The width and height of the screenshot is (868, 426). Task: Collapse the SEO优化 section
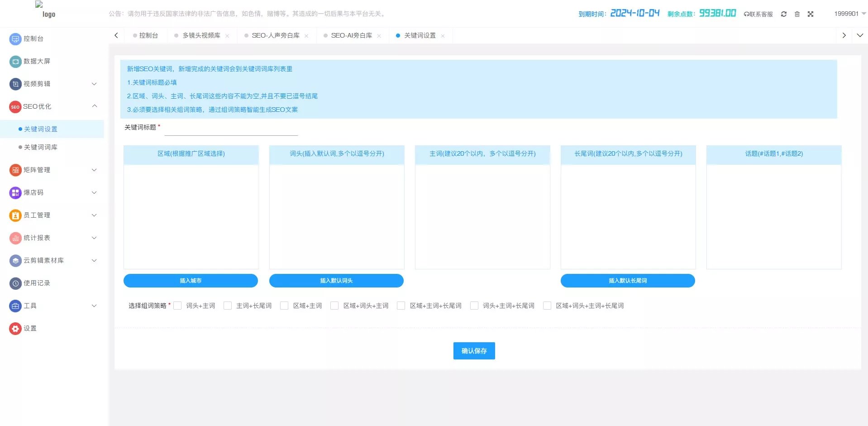pyautogui.click(x=94, y=106)
